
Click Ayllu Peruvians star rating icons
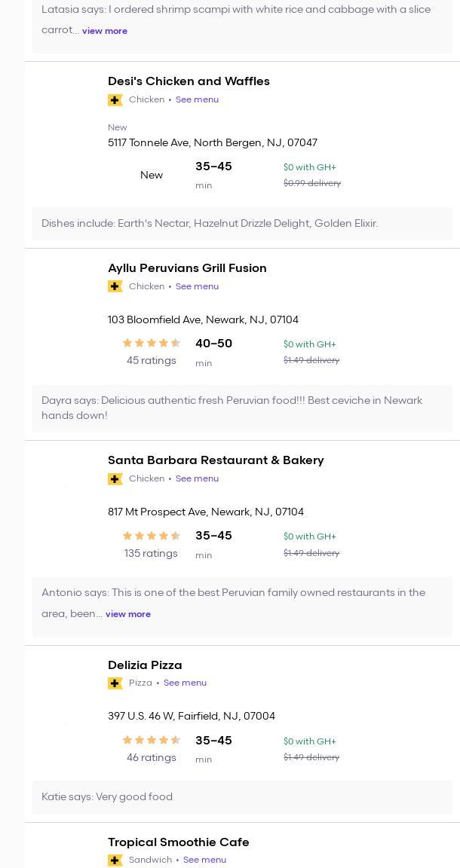pos(152,344)
